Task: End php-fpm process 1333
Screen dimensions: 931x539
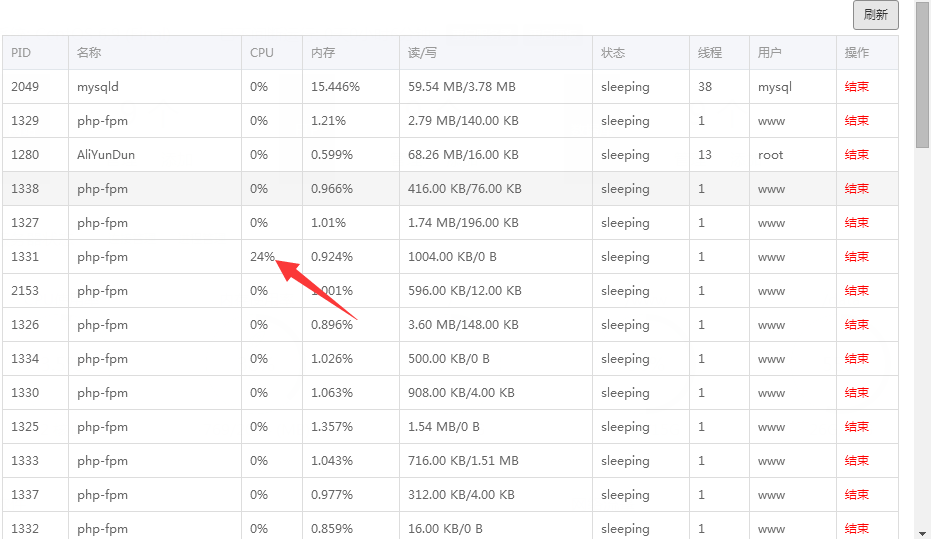Action: point(856,461)
